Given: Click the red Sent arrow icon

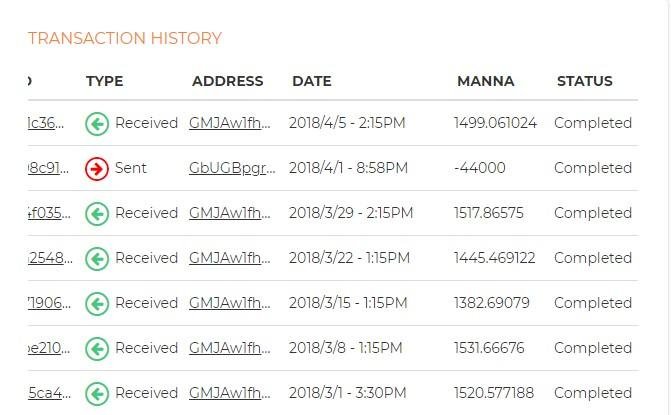Looking at the screenshot, I should pyautogui.click(x=97, y=168).
